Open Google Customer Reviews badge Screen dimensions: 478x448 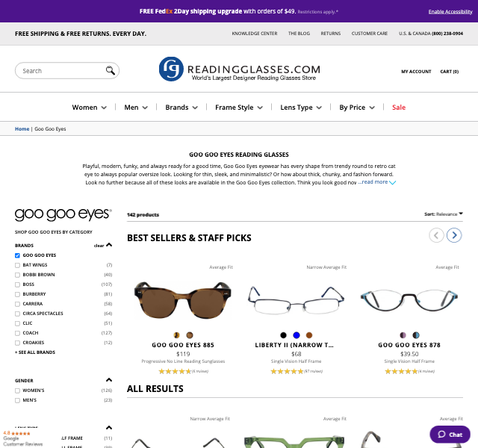23,438
